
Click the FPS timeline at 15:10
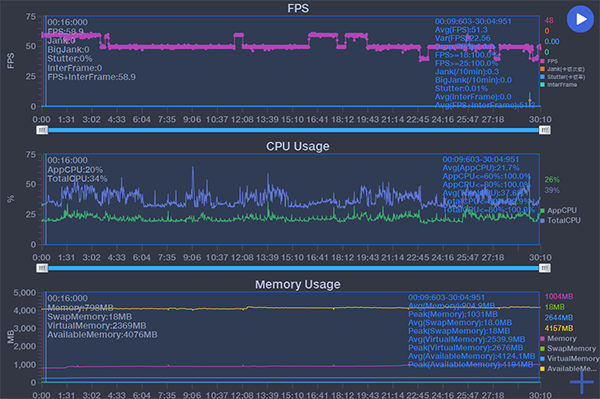coord(292,119)
